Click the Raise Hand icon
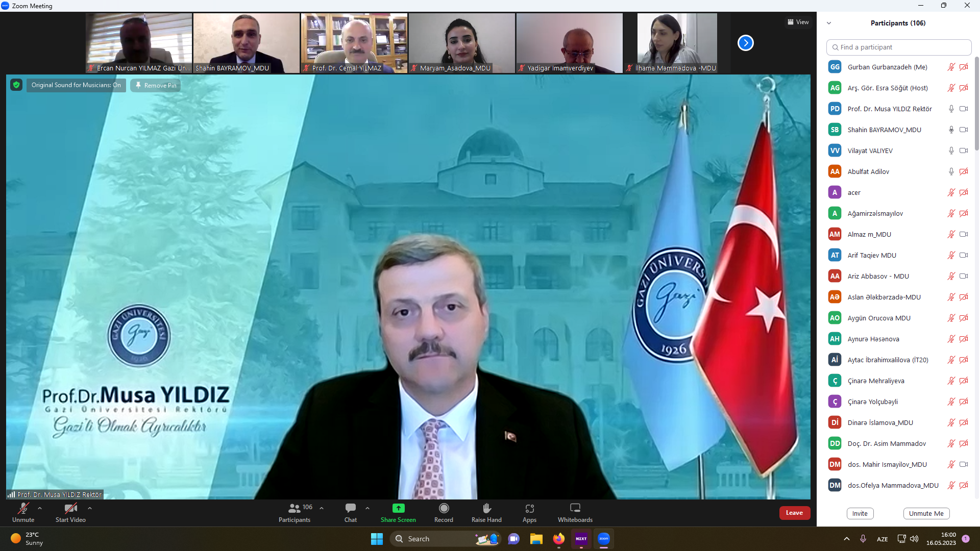 (486, 508)
